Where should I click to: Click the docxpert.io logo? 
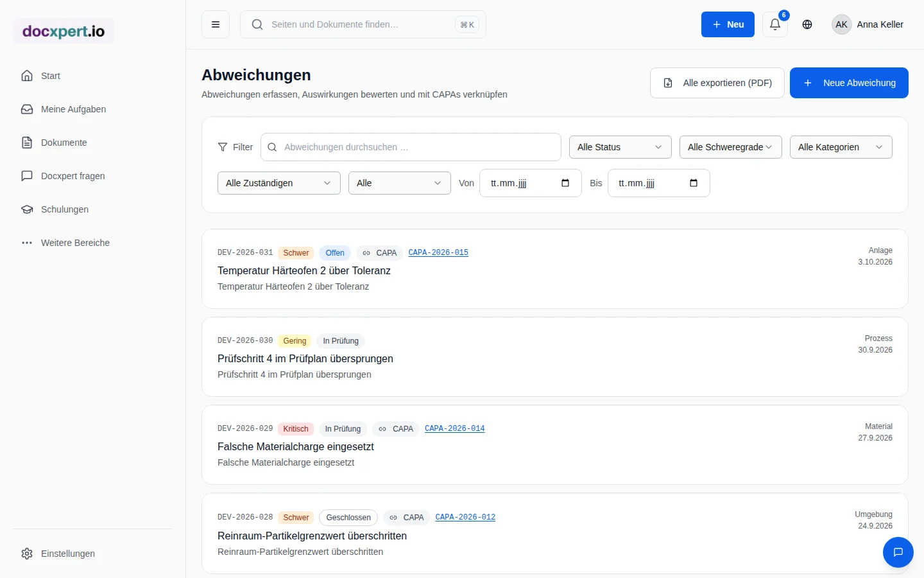pyautogui.click(x=64, y=31)
